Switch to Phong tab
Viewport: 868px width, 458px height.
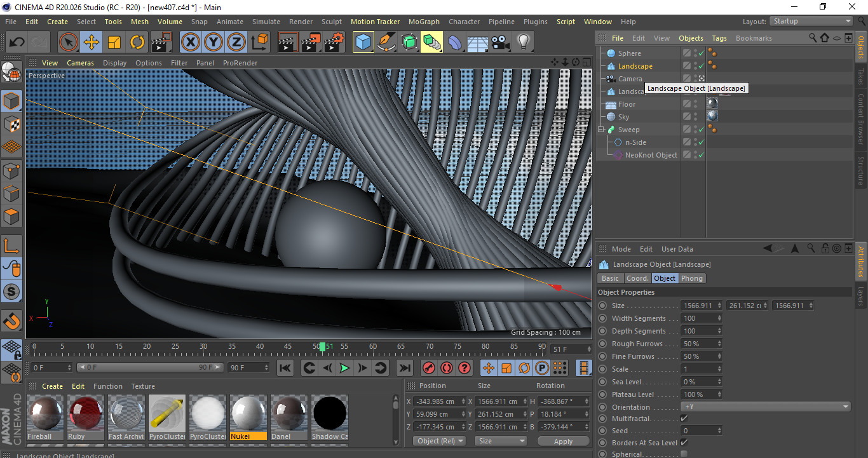coord(692,278)
